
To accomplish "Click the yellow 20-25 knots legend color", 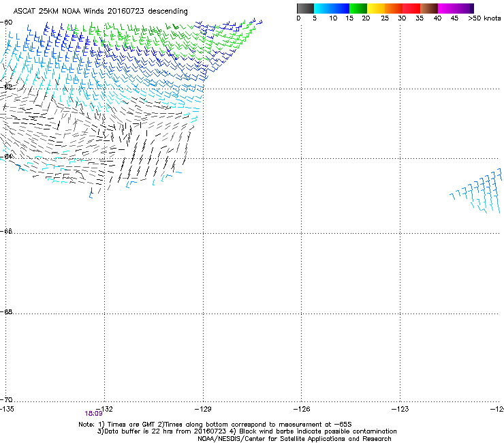I will coord(376,8).
